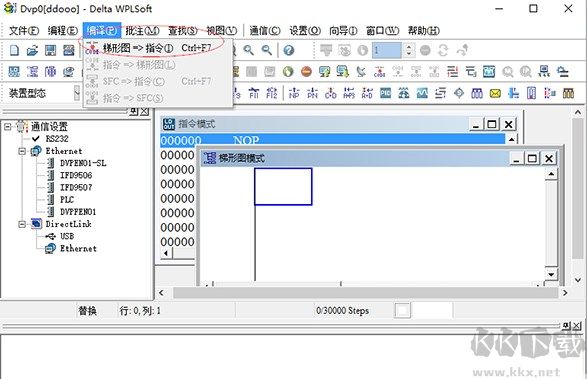Choose 梯形图 => 指令 menu entry
Viewport: 587px width, 379px height.
click(x=157, y=48)
